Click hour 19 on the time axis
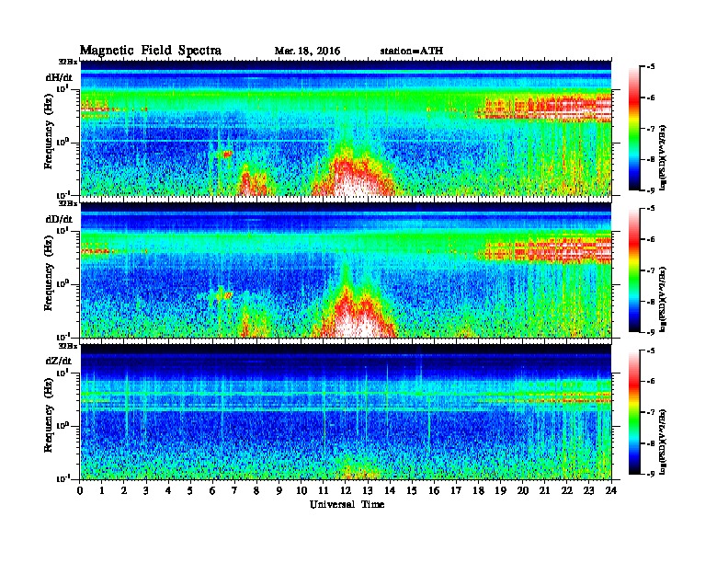 click(x=501, y=490)
